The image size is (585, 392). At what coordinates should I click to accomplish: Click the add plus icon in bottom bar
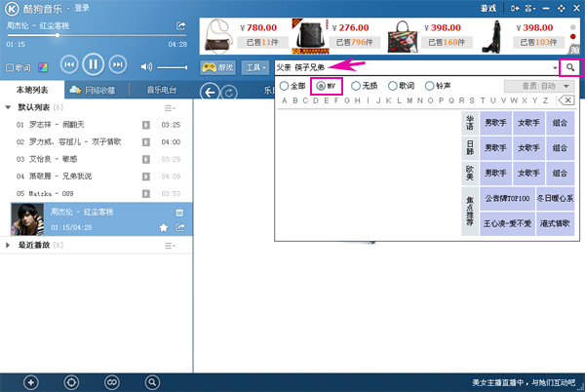pos(31,382)
